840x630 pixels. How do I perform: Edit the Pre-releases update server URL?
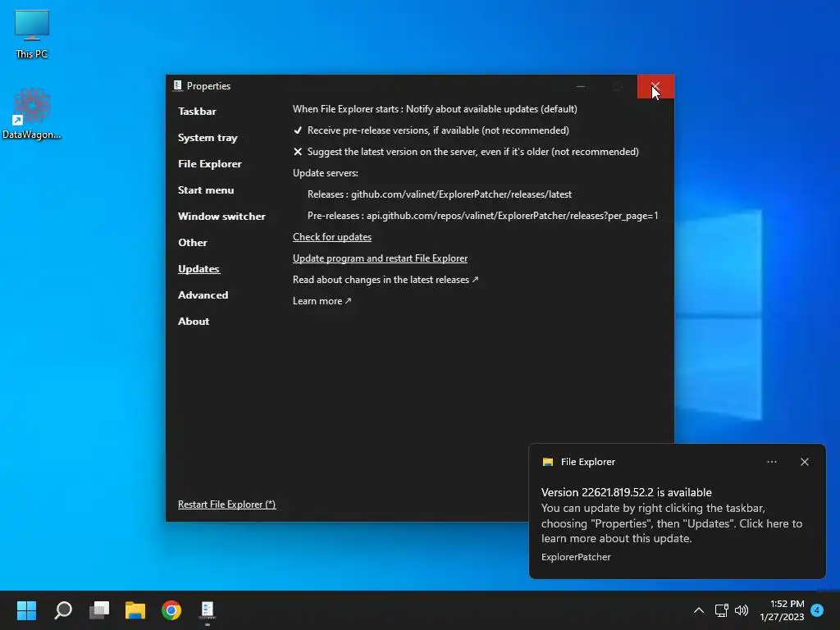pos(482,216)
